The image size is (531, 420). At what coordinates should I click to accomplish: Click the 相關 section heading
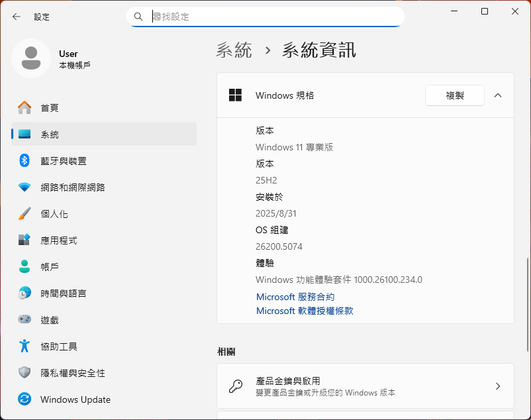(x=226, y=352)
